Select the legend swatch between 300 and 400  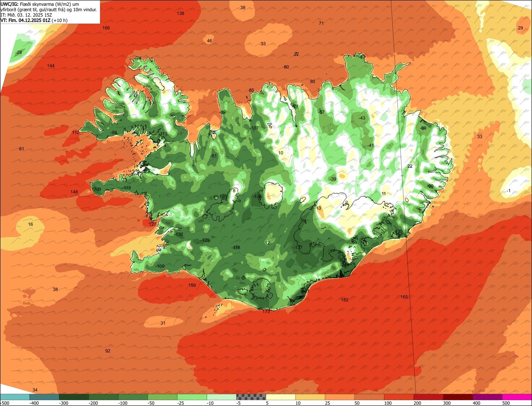tap(458, 397)
